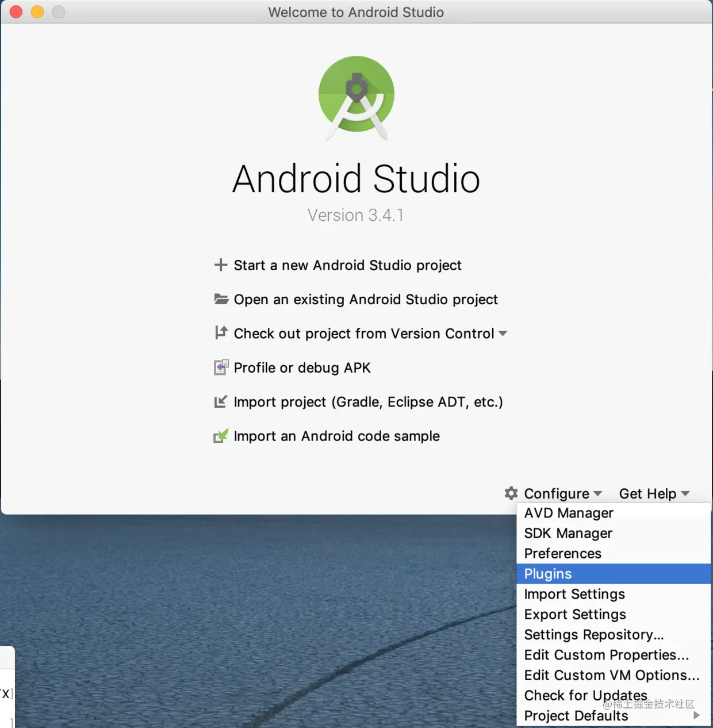
Task: Click Settings Repository in the menu
Action: (594, 634)
